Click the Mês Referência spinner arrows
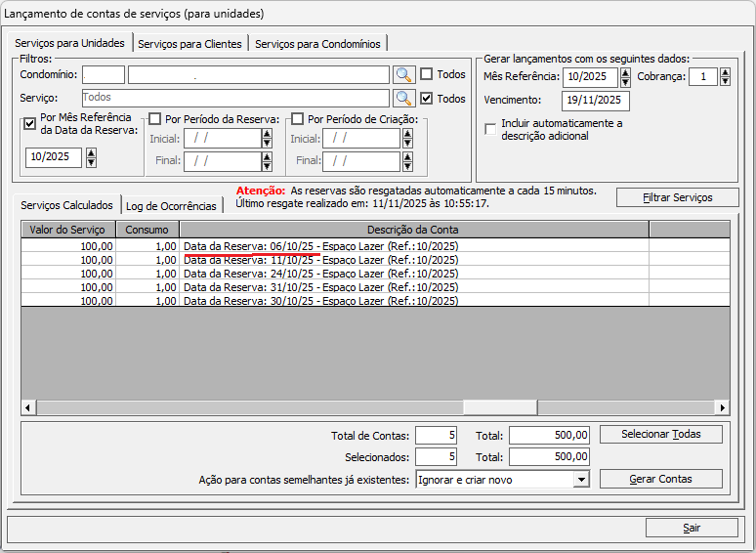This screenshot has height=553, width=756. (x=625, y=76)
